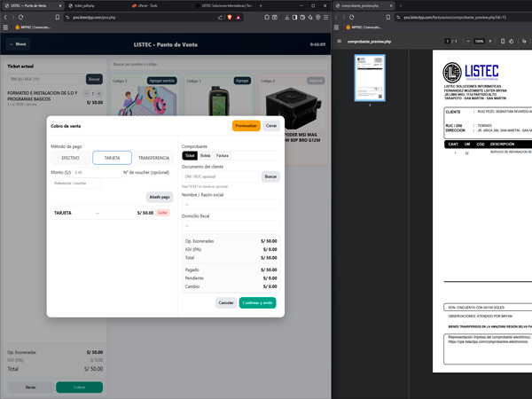The image size is (532, 399).
Task: Select TRANSFERENCIA payment method
Action: pyautogui.click(x=153, y=158)
